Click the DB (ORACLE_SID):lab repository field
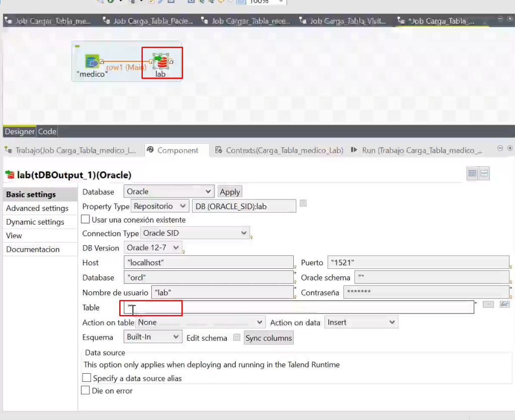 click(x=244, y=206)
